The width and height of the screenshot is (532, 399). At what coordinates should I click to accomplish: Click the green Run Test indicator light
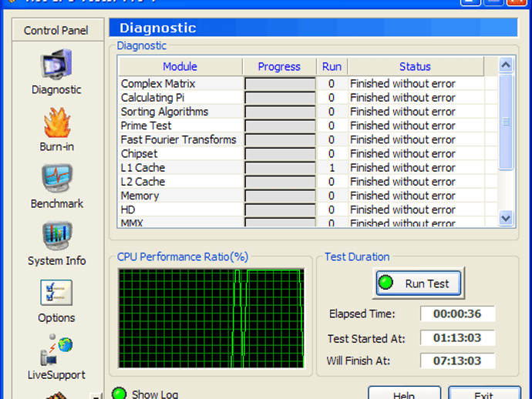coord(386,282)
